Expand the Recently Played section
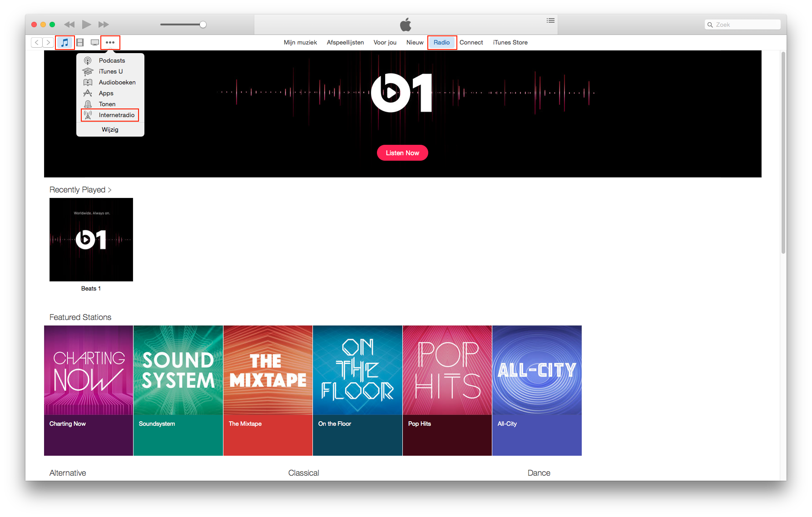This screenshot has height=517, width=812. click(80, 190)
